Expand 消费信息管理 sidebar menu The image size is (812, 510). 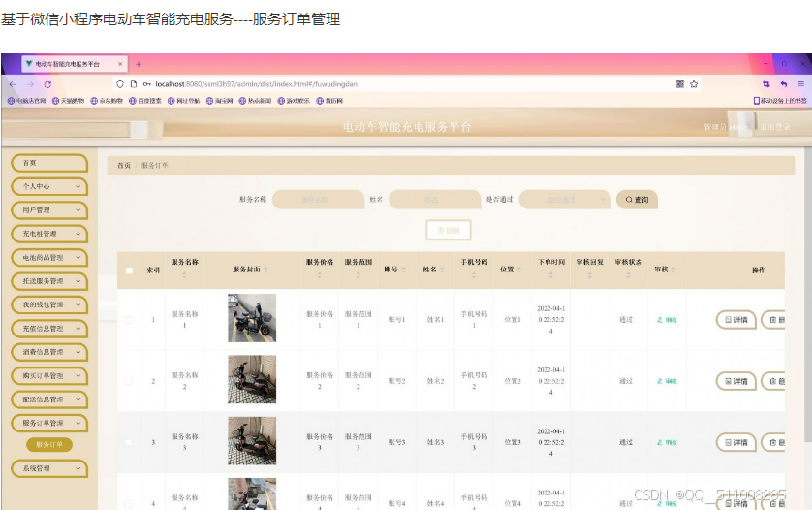pos(48,352)
